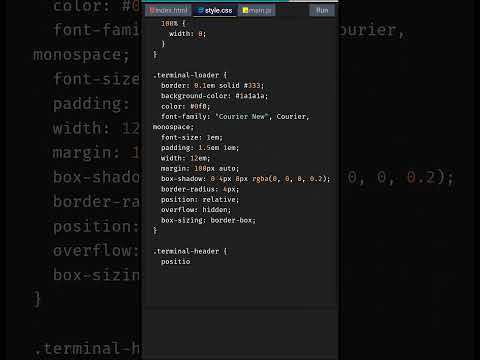Click the 'color: #0f0;' line
This screenshot has width=480, height=360.
click(x=186, y=107)
